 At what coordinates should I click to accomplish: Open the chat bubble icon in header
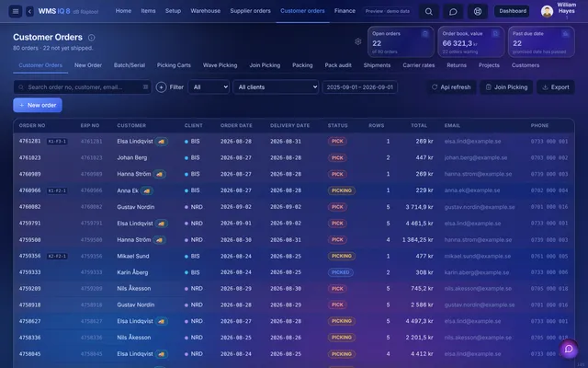pyautogui.click(x=453, y=12)
